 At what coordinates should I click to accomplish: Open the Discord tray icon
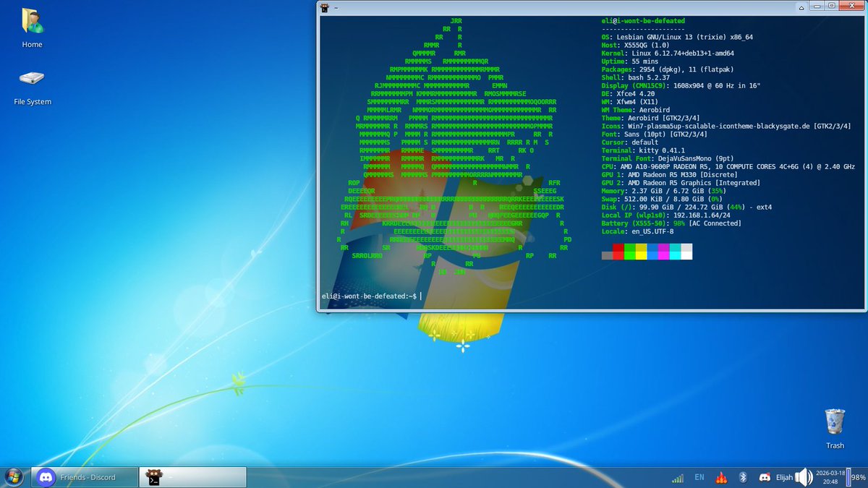(x=765, y=477)
